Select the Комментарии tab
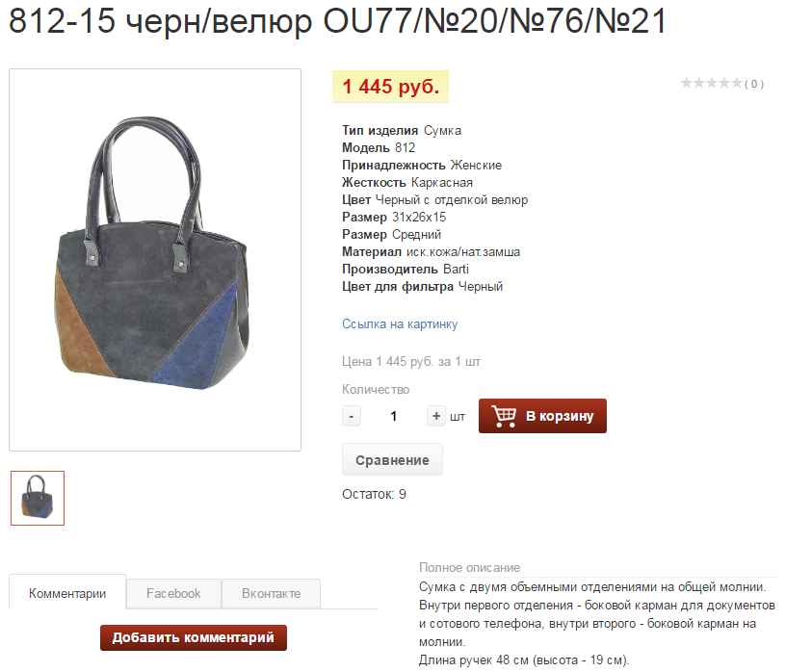 pyautogui.click(x=67, y=593)
